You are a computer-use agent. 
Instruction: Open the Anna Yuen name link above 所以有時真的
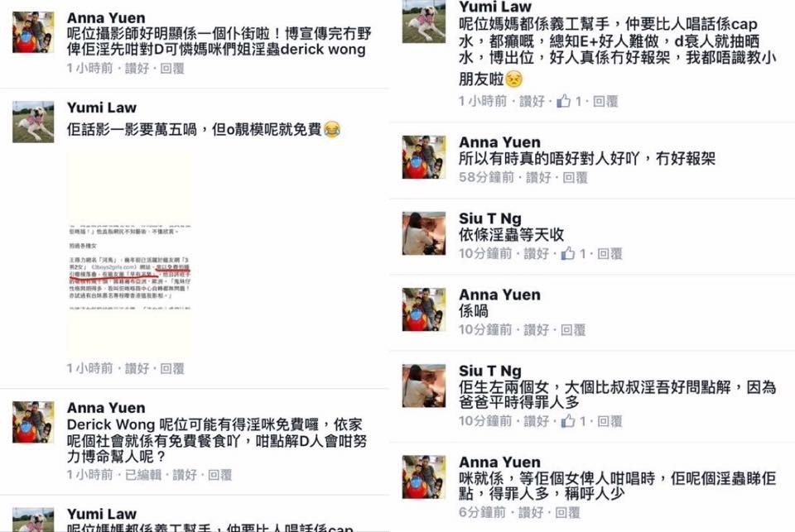(499, 142)
